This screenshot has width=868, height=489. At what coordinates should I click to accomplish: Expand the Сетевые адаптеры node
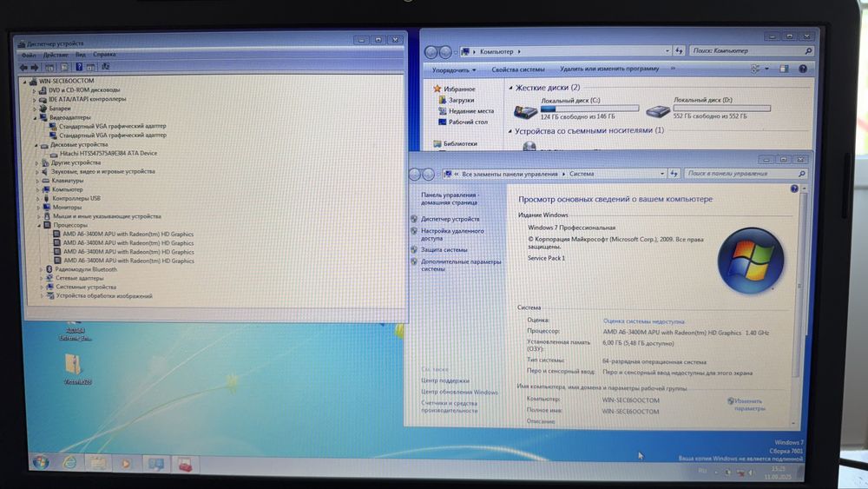tap(42, 278)
